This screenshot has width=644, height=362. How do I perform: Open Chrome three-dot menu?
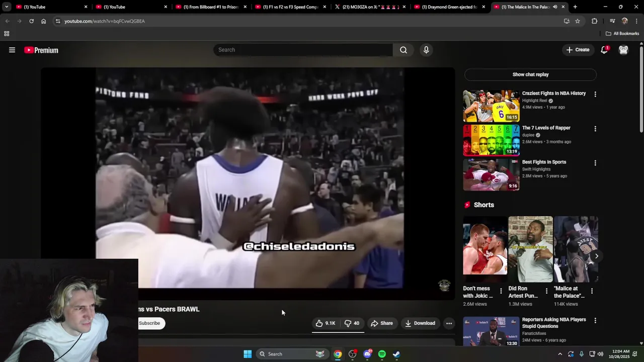coord(636,21)
